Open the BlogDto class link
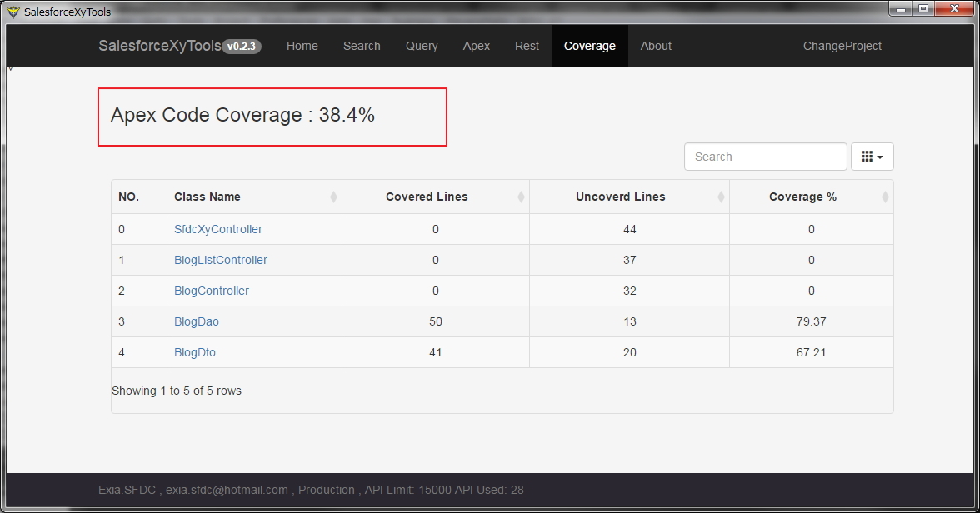980x513 pixels. (195, 352)
